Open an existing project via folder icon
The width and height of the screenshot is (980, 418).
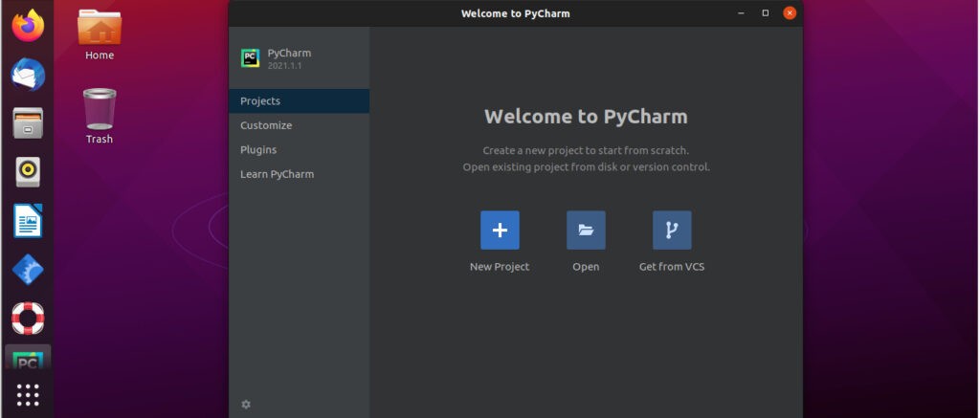(586, 230)
